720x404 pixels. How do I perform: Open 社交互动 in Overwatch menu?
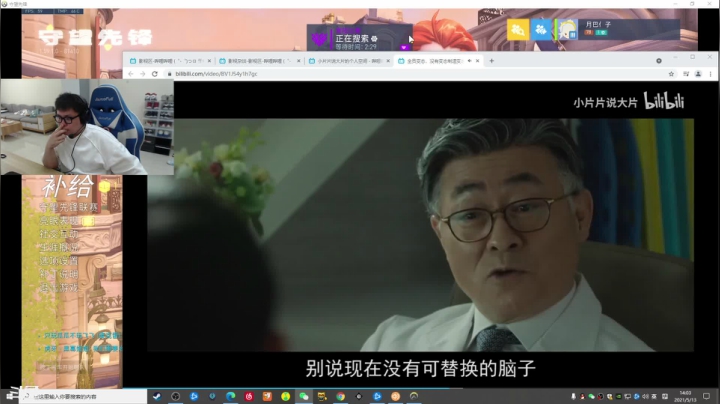pyautogui.click(x=59, y=234)
